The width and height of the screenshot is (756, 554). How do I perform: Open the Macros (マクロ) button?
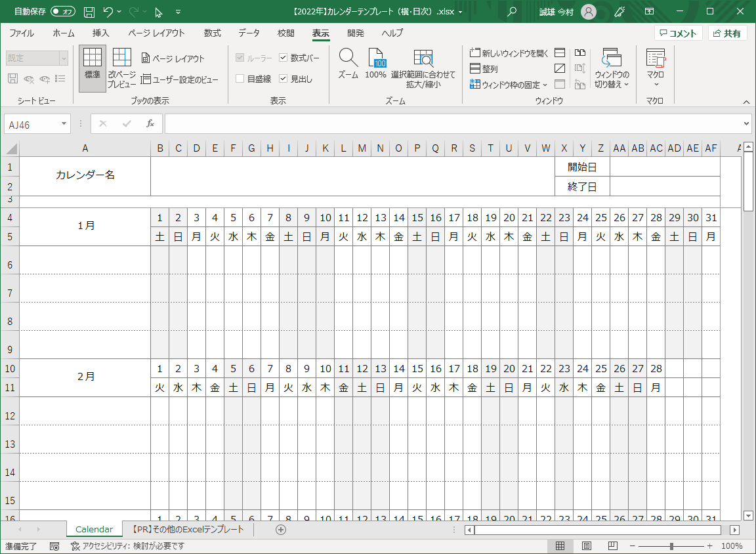[x=656, y=67]
